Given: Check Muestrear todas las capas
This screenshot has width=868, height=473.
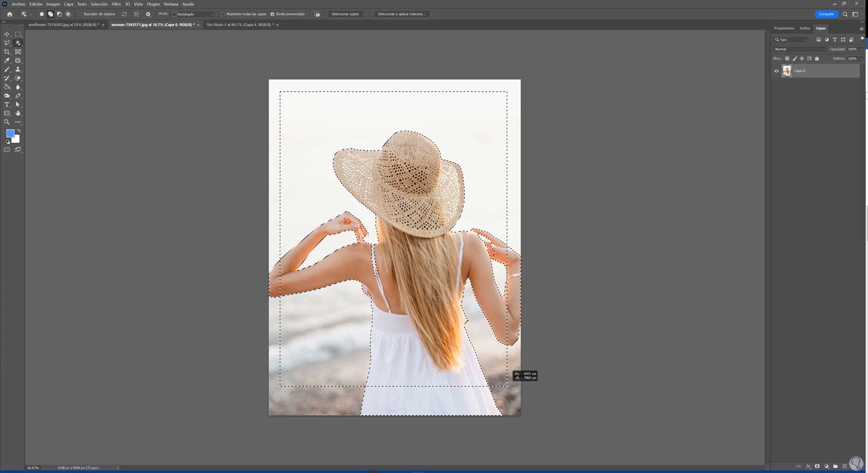Looking at the screenshot, I should coord(223,14).
